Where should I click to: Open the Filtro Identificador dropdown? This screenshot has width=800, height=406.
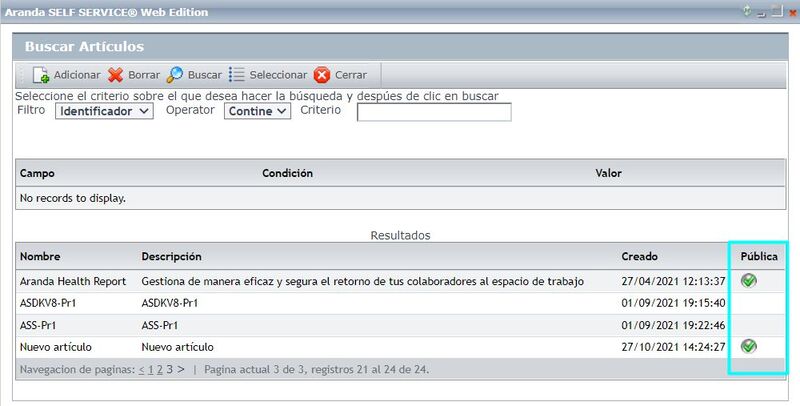[x=103, y=111]
